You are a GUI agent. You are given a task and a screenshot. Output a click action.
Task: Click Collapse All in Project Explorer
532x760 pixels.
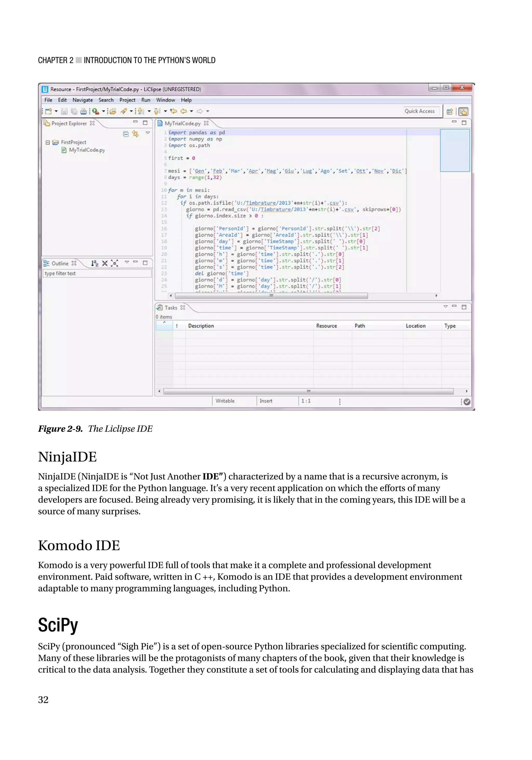126,134
